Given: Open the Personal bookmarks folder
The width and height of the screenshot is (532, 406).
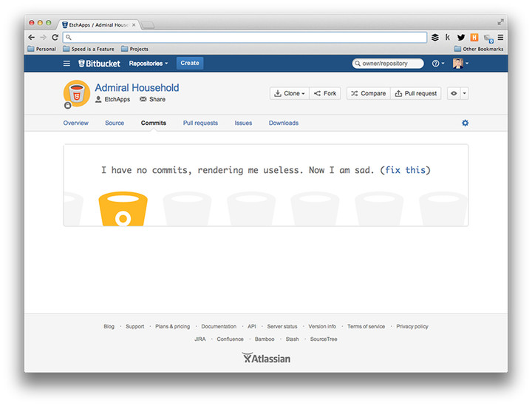Looking at the screenshot, I should tap(41, 49).
